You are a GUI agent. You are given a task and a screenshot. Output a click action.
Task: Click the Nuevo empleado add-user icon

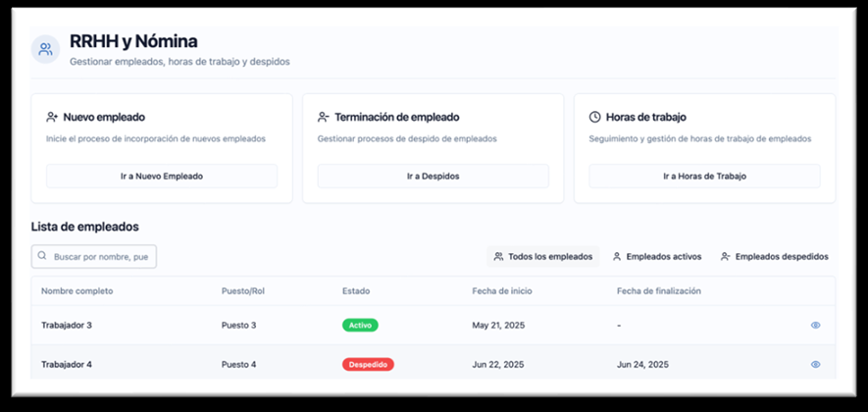pyautogui.click(x=52, y=117)
